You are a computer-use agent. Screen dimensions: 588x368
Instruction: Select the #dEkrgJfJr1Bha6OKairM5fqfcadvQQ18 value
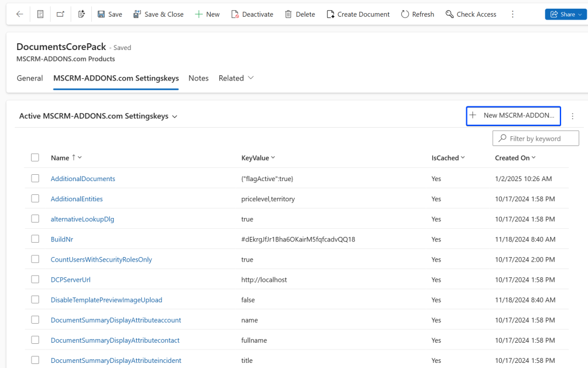point(298,239)
